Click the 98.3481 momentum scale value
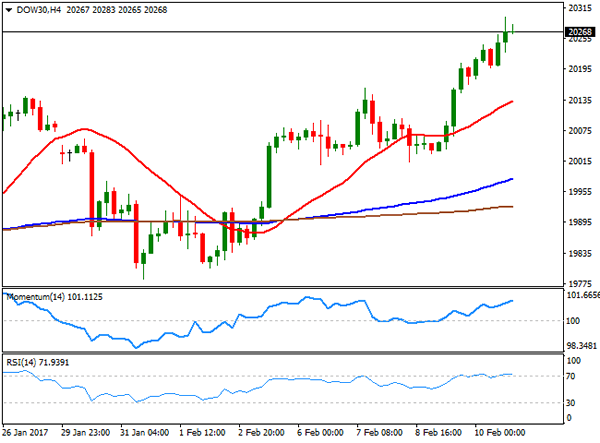Image resolution: width=600 pixels, height=443 pixels. pyautogui.click(x=581, y=346)
